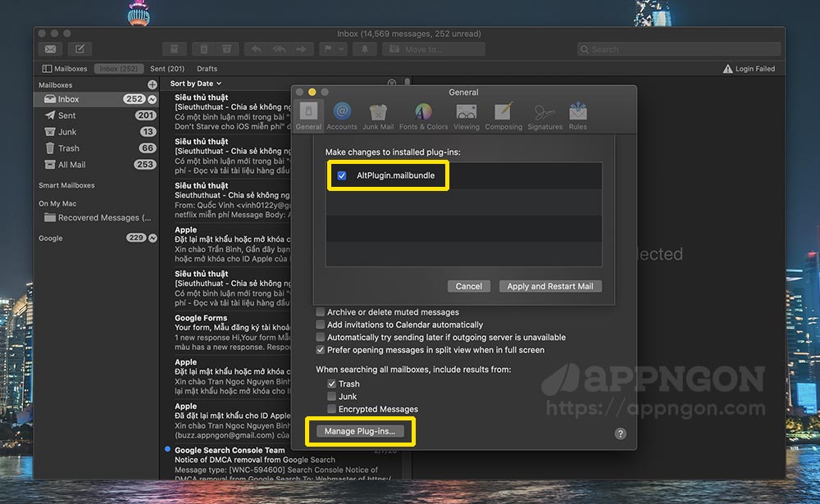820x504 pixels.
Task: Click in the Search field
Action: point(679,49)
